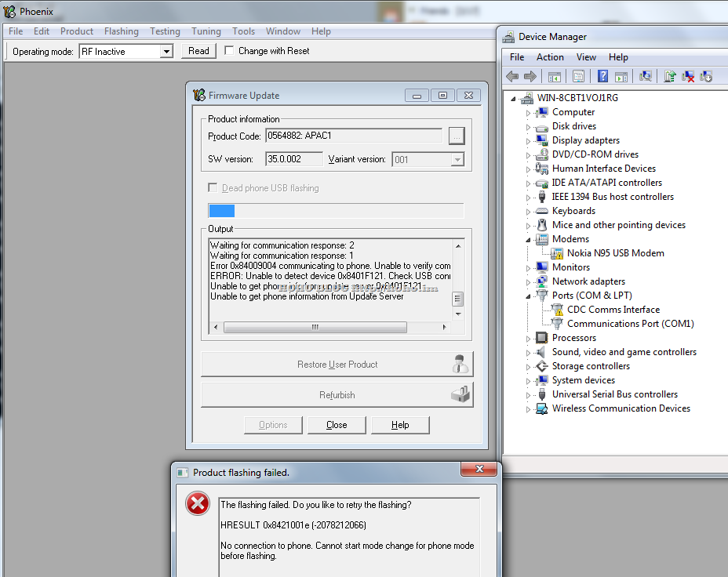Click the Update driver software toolbar icon

pos(669,77)
